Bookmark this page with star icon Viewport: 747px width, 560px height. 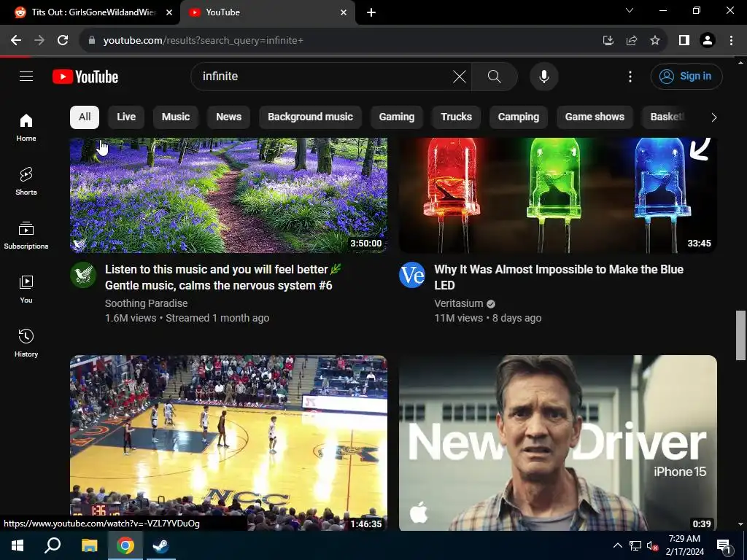coord(655,41)
